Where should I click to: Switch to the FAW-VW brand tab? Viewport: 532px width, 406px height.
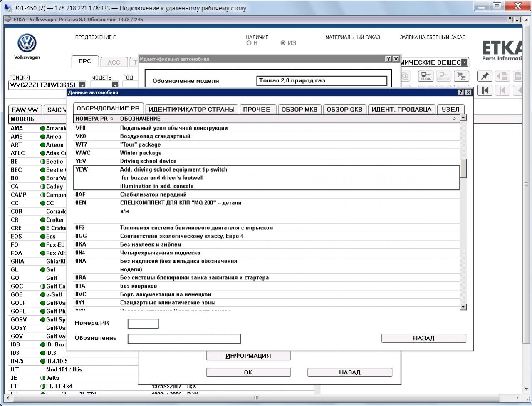25,110
